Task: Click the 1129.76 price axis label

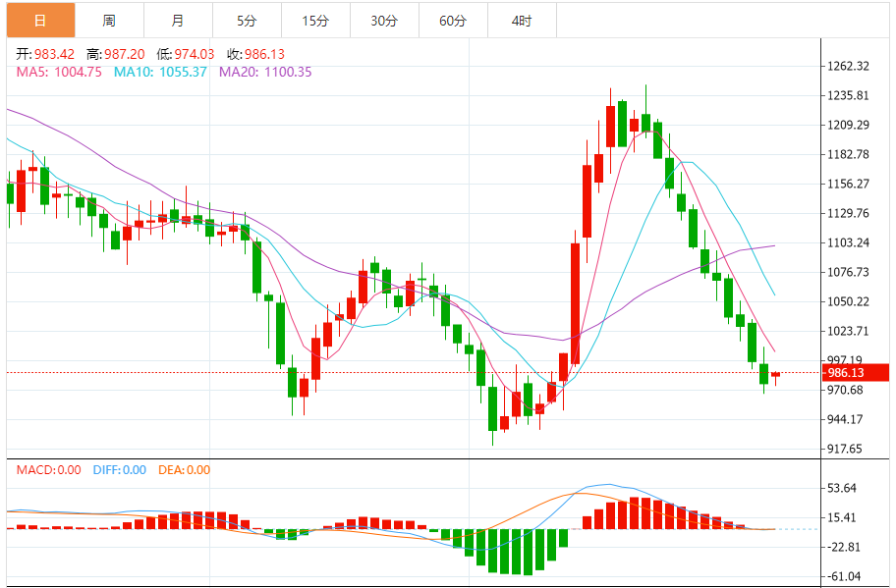Action: coord(848,214)
